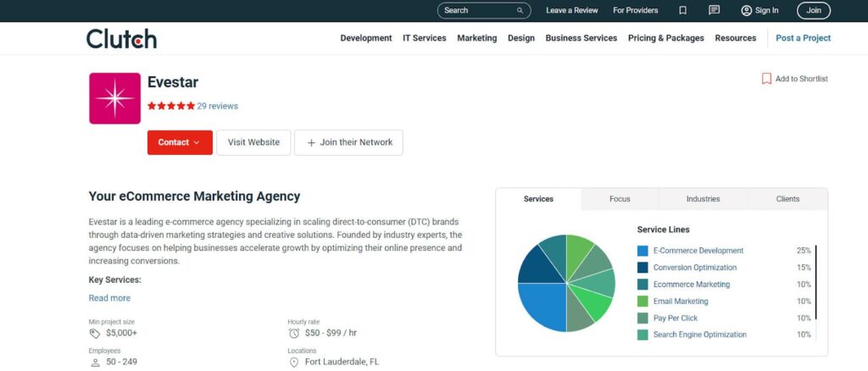Click Search Engine Optimization service link
This screenshot has height=371, width=868.
tap(699, 335)
